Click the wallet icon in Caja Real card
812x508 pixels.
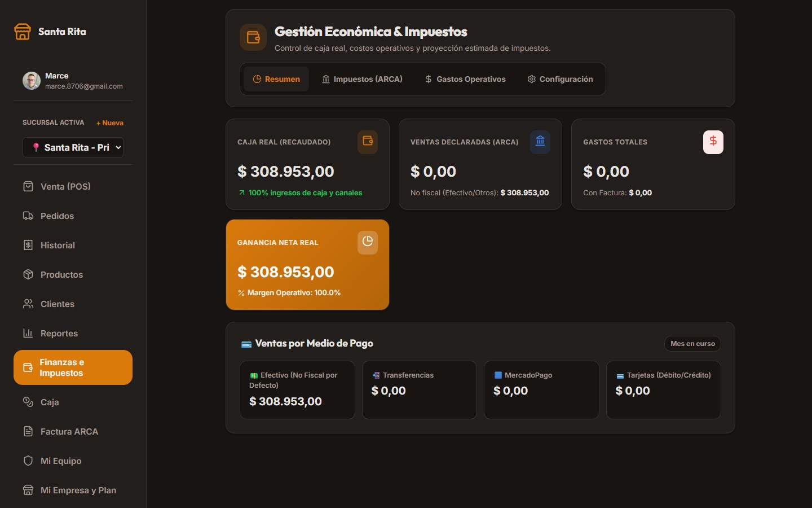click(x=368, y=142)
